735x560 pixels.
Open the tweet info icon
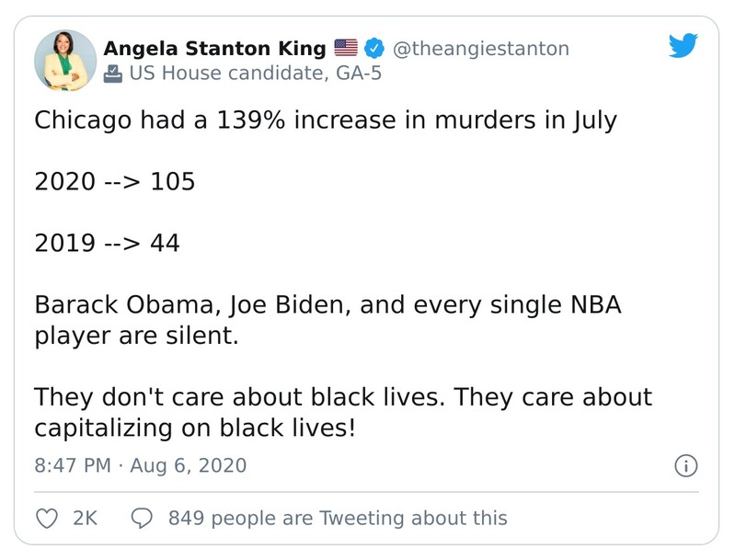[x=685, y=465]
